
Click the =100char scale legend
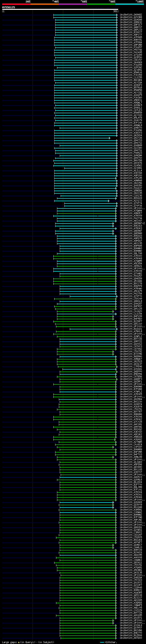point(108,642)
